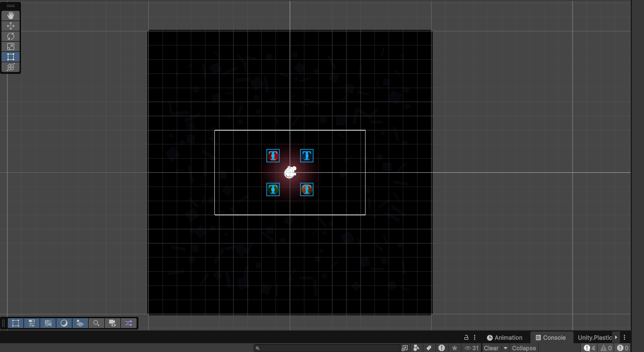Open the Console panel three-dot menu
Viewport: 644px width, 352px height.
pos(624,337)
